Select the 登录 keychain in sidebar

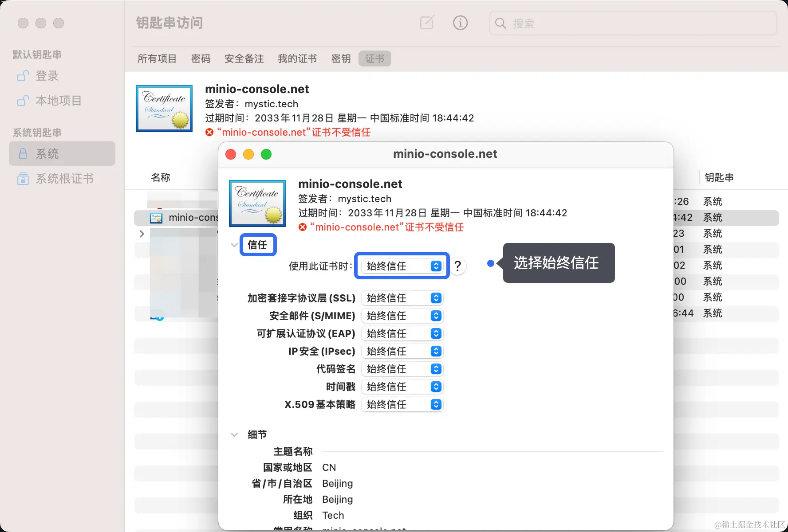[x=62, y=76]
